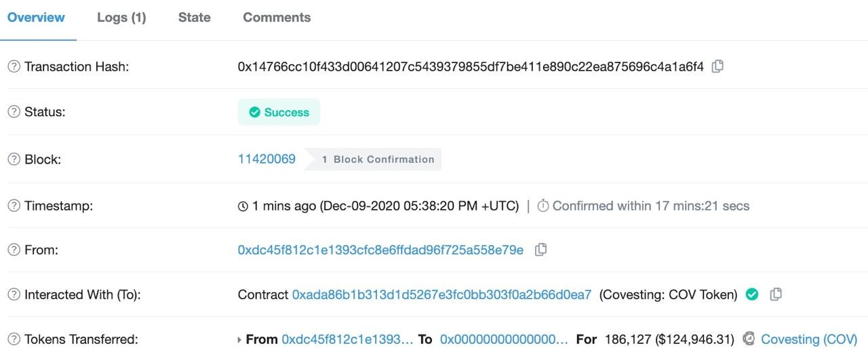Copy the COV Token contract address
868x361 pixels.
(x=776, y=294)
